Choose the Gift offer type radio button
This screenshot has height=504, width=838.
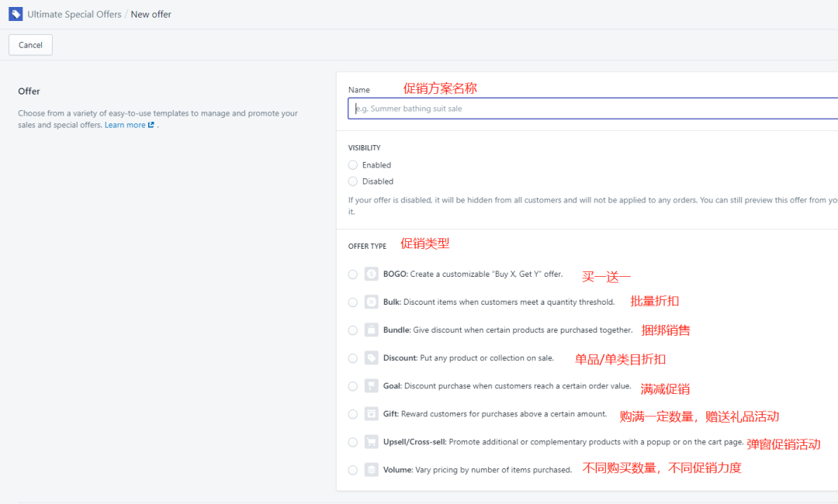(353, 414)
